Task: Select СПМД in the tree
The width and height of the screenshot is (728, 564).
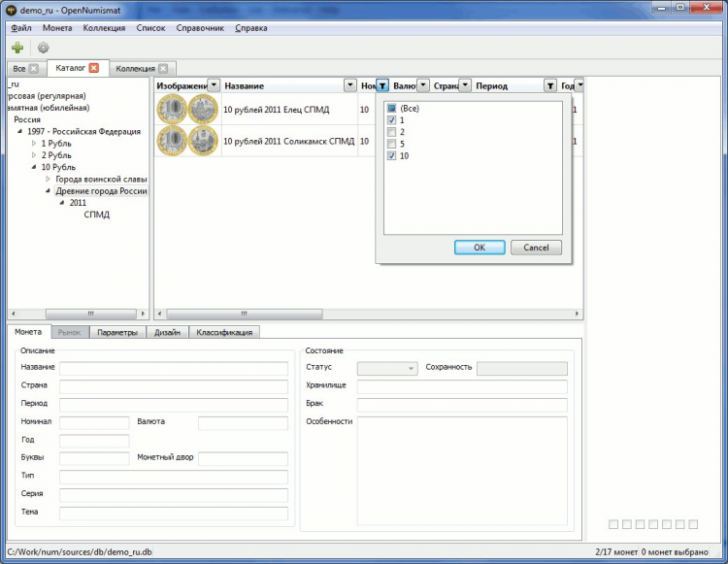Action: click(96, 215)
